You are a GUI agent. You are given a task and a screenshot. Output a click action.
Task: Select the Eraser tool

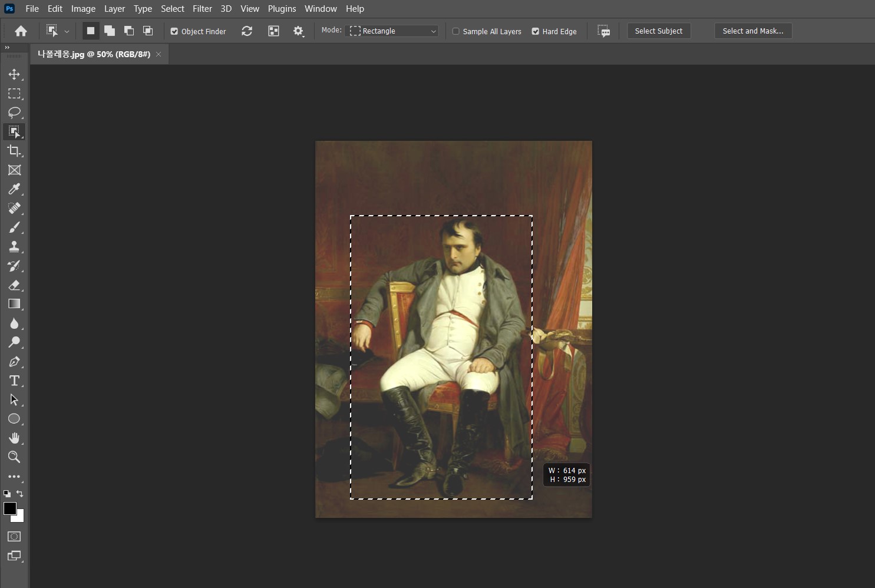coord(14,285)
